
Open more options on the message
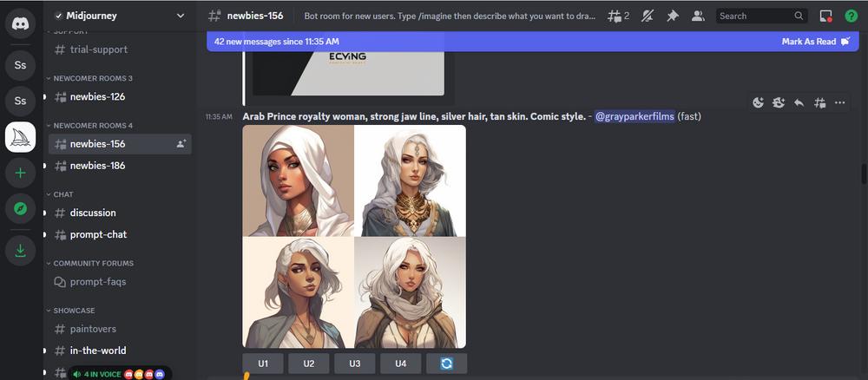[x=839, y=102]
